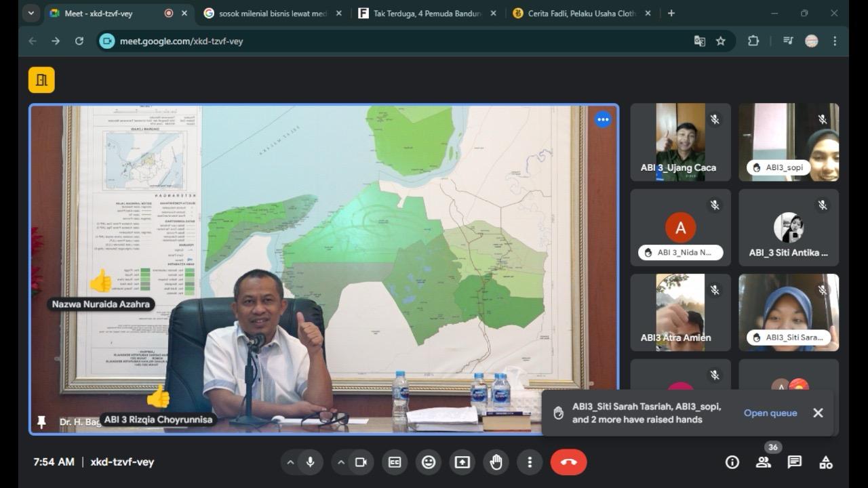This screenshot has height=488, width=868.
Task: Select the ABI 3_Ujang Caca video tile
Action: [680, 142]
